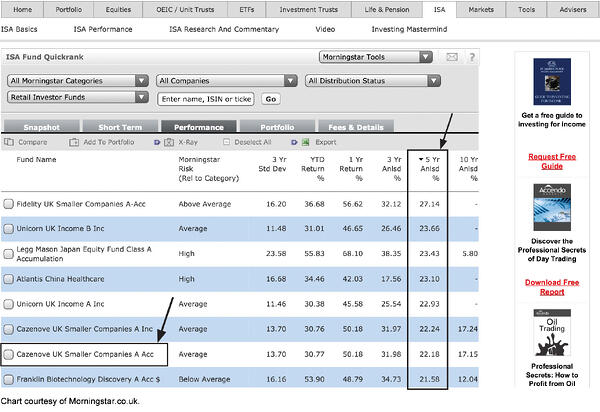Click the Compare icon in toolbar

coord(9,142)
